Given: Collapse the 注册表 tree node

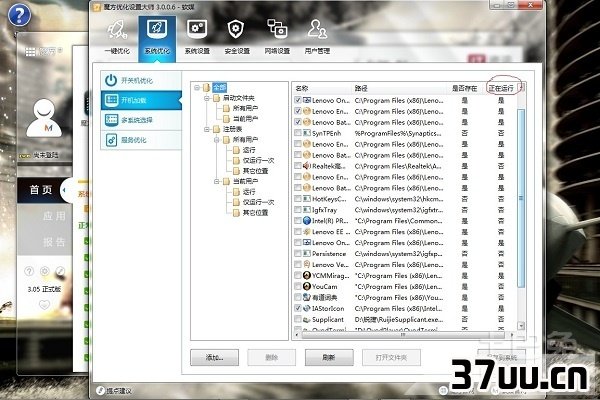Looking at the screenshot, I should 207,129.
